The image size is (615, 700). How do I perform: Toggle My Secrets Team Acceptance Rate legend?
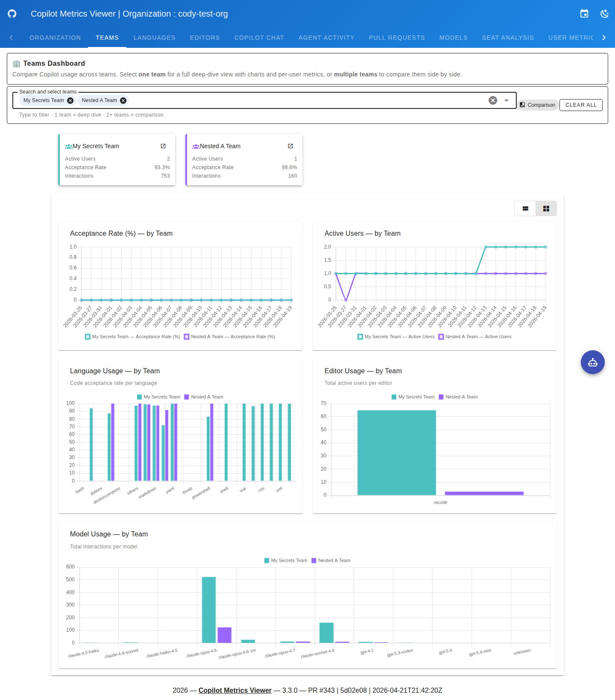pyautogui.click(x=132, y=337)
